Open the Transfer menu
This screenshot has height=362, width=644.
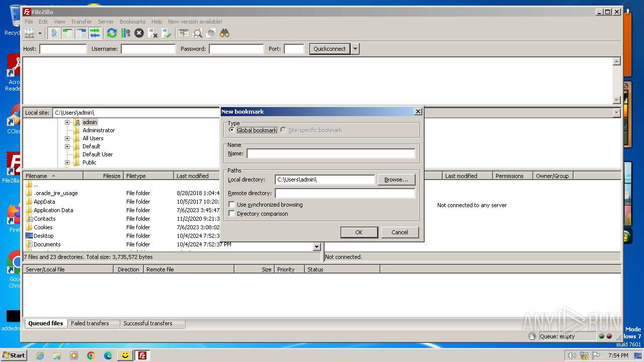click(81, 22)
